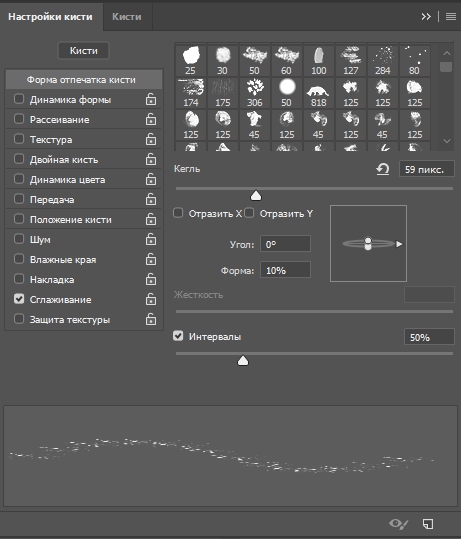The width and height of the screenshot is (461, 539).
Task: Toggle lock icon next to Динамика цвета
Action: [x=151, y=179]
